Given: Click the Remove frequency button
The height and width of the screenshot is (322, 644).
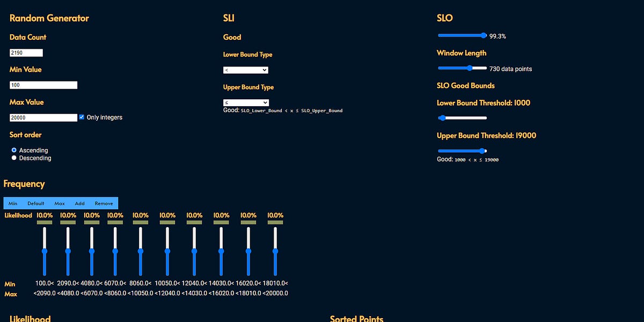Looking at the screenshot, I should [104, 203].
